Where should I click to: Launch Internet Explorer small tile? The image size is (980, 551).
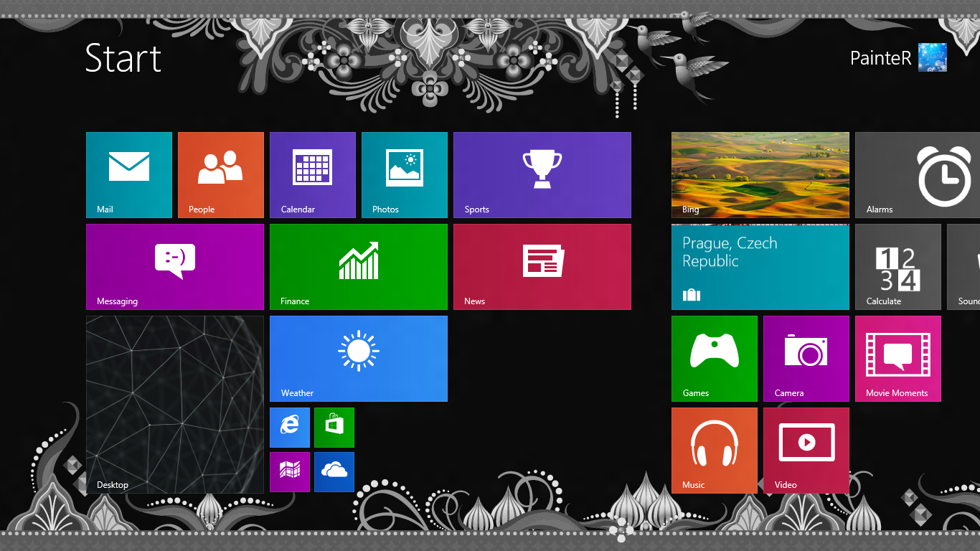point(290,427)
